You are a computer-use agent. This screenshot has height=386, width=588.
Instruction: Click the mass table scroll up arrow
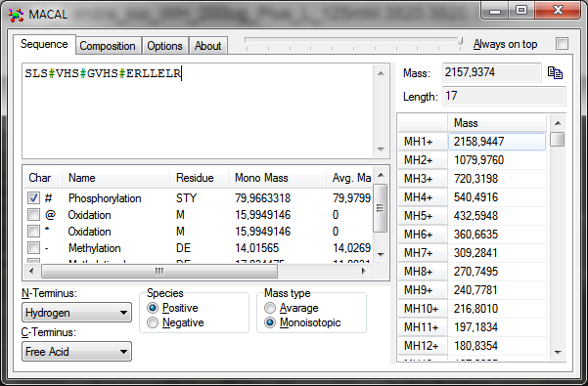click(x=558, y=123)
